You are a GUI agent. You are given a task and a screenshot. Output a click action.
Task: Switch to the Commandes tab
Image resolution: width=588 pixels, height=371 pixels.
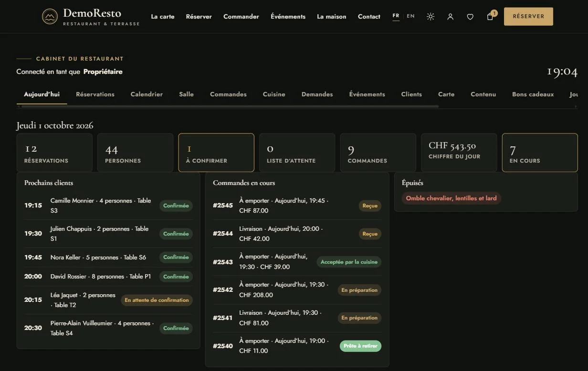[228, 94]
